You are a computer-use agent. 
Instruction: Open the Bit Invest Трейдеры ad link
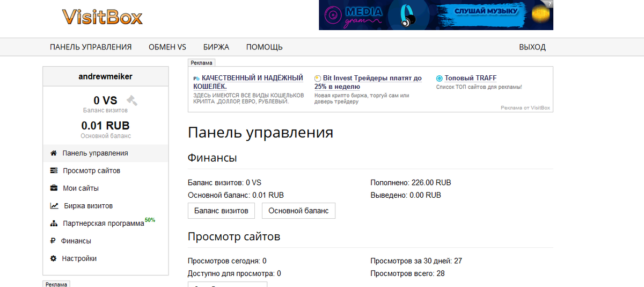pos(368,82)
